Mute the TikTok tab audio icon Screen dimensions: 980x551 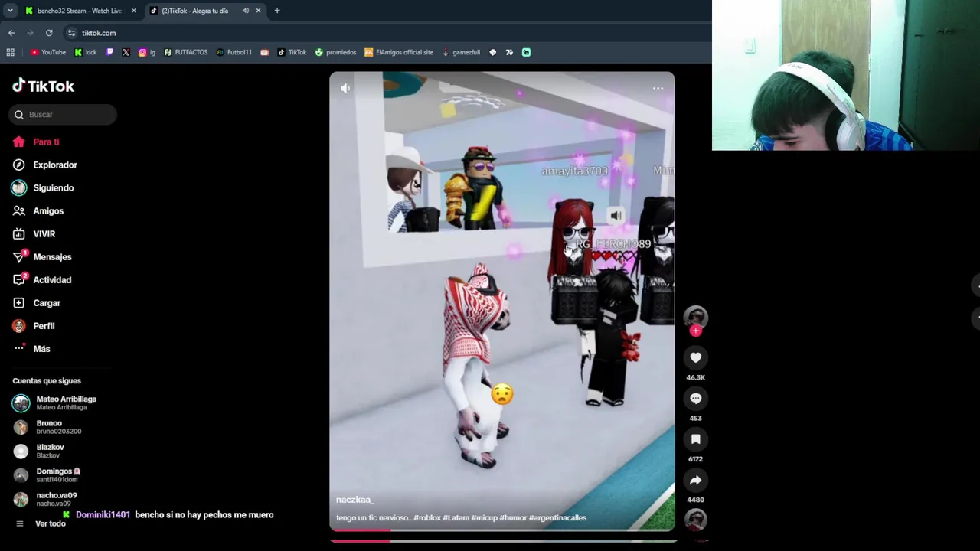(x=246, y=11)
